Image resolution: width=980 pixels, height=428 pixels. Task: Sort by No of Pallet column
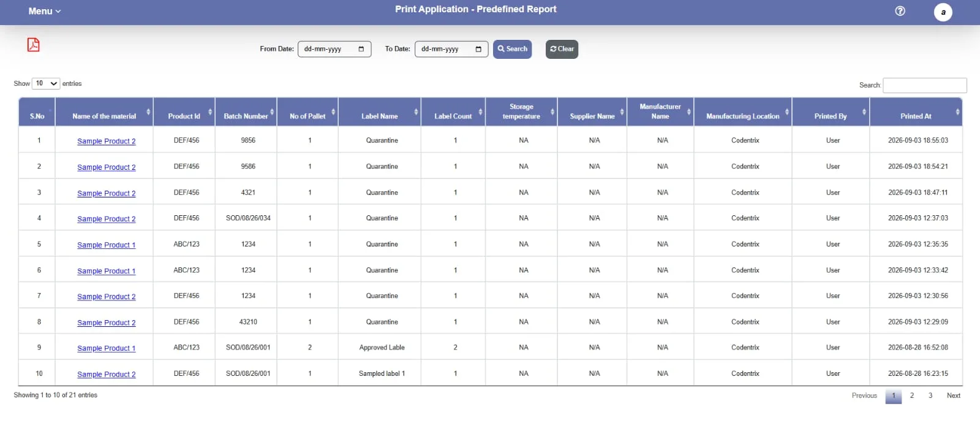(x=307, y=112)
